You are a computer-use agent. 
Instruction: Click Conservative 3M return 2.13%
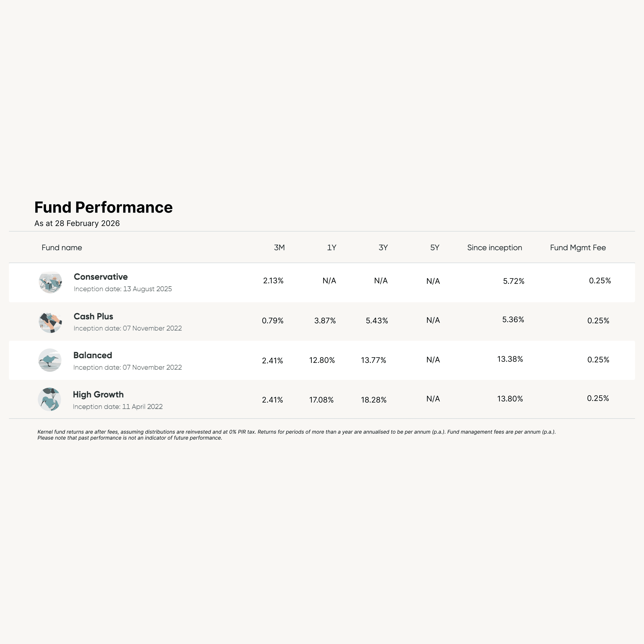coord(273,281)
